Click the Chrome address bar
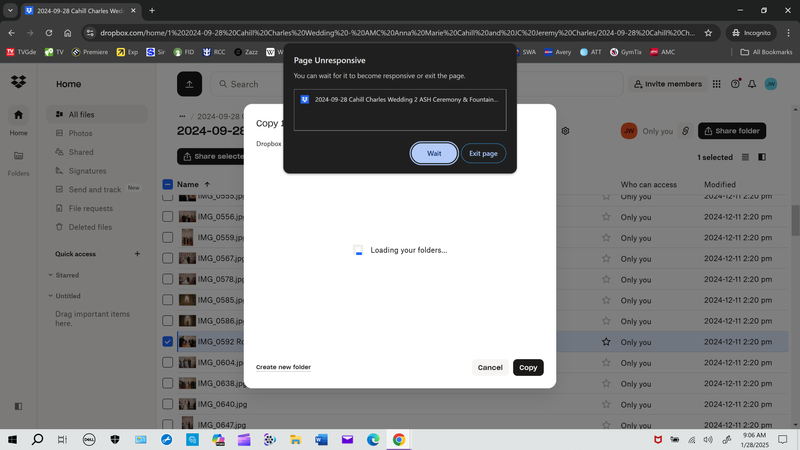Viewport: 800px width, 450px height. pos(397,33)
